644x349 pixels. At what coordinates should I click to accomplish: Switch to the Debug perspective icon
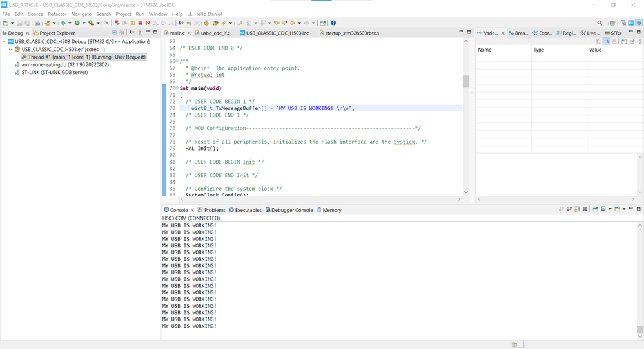click(639, 23)
